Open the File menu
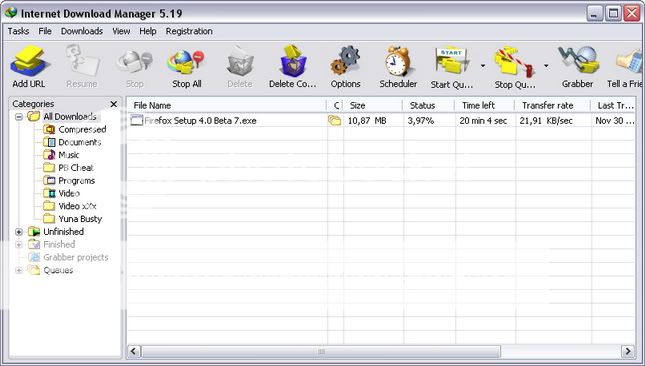 (x=45, y=31)
